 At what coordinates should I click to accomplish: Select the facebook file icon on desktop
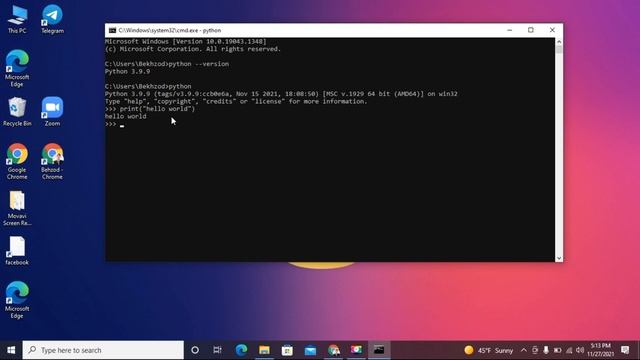pyautogui.click(x=17, y=251)
